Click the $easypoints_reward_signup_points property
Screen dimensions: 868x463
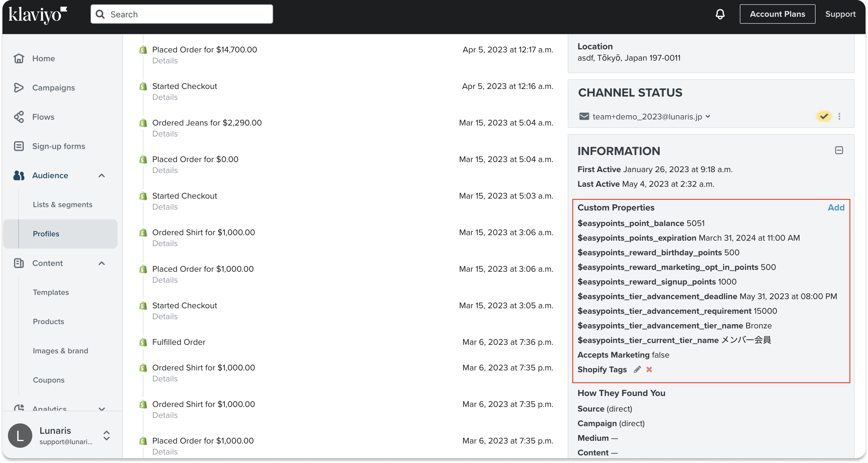click(657, 282)
